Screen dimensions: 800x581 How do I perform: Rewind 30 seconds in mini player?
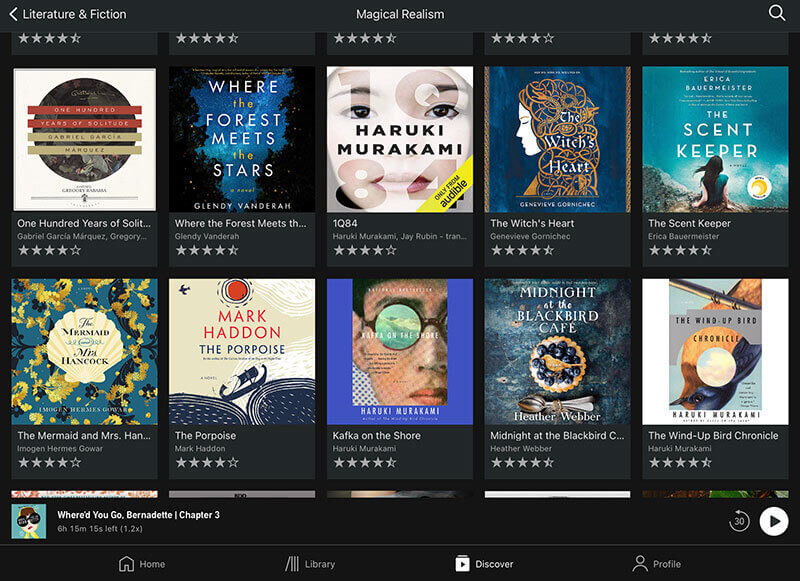pyautogui.click(x=740, y=521)
